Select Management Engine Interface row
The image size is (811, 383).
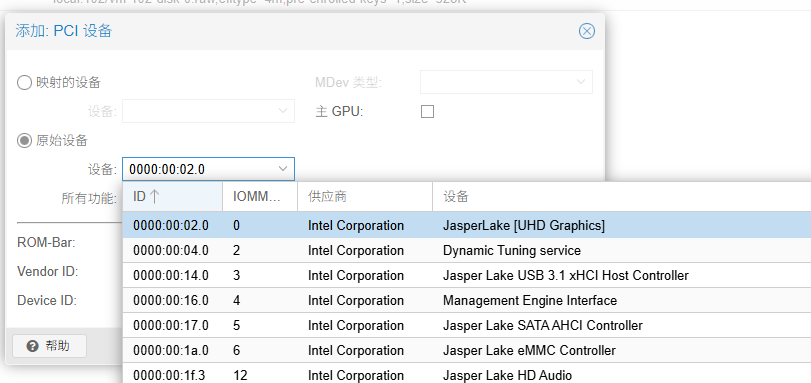467,300
